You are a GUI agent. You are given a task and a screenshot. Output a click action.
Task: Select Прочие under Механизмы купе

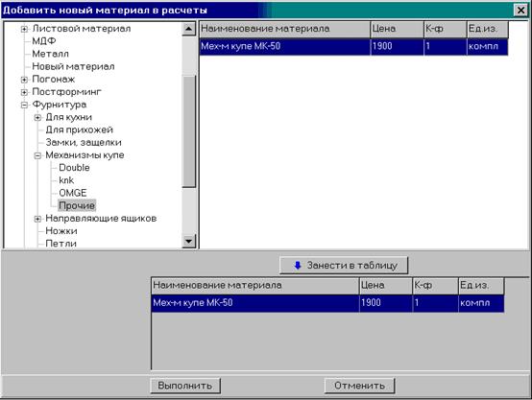coord(77,205)
